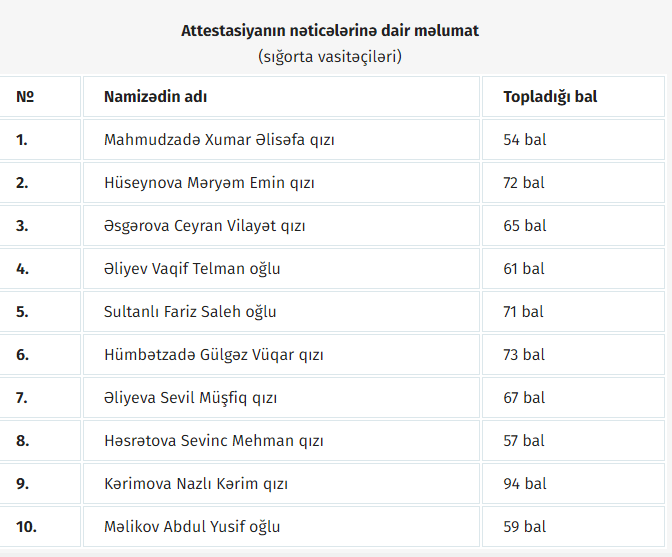This screenshot has width=672, height=557.
Task: Select the name 'Mahmudzadə Xumar Əlisəfa qızı'
Action: coord(219,140)
